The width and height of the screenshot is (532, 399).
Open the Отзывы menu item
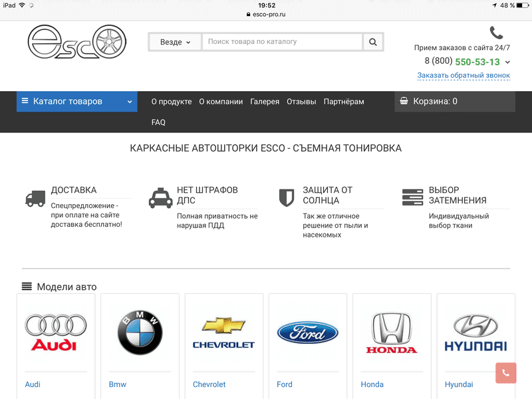point(301,102)
